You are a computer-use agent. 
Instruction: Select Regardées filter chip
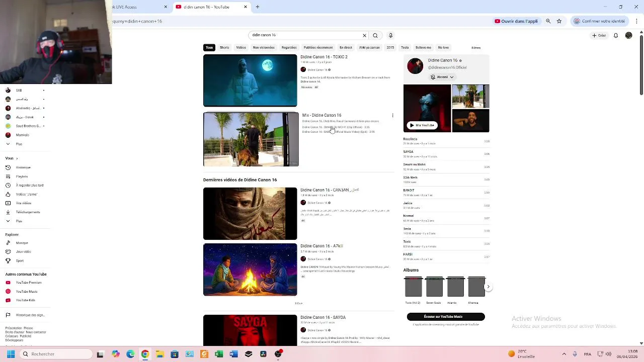pyautogui.click(x=289, y=48)
